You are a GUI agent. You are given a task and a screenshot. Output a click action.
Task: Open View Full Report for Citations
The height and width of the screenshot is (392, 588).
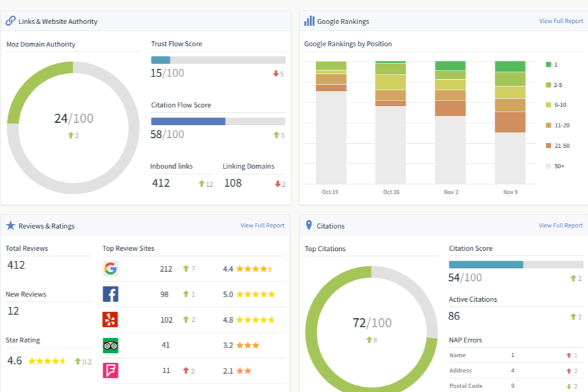[561, 225]
